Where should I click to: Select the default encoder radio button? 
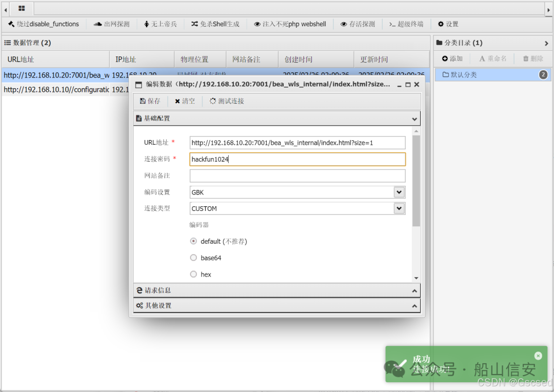click(193, 241)
